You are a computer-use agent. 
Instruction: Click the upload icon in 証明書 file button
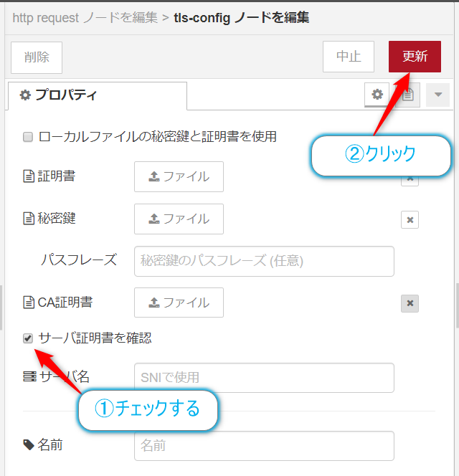[x=154, y=176]
